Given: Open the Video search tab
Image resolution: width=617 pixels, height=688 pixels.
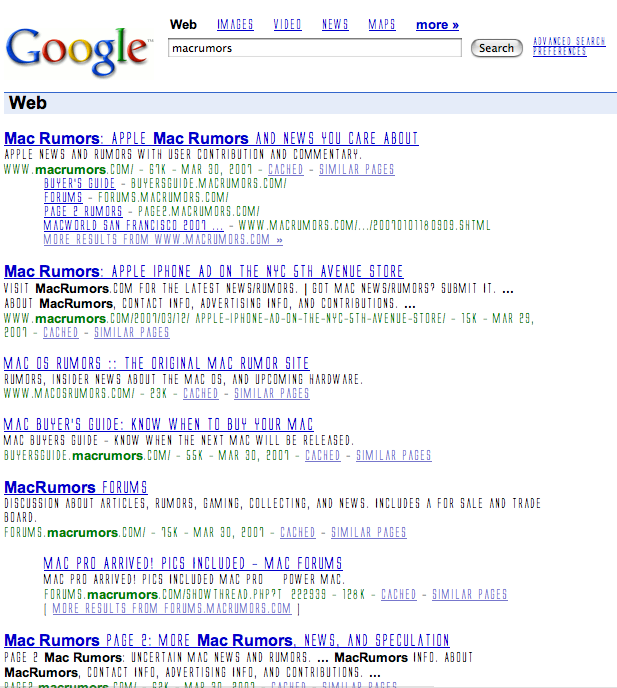Looking at the screenshot, I should click(x=287, y=25).
